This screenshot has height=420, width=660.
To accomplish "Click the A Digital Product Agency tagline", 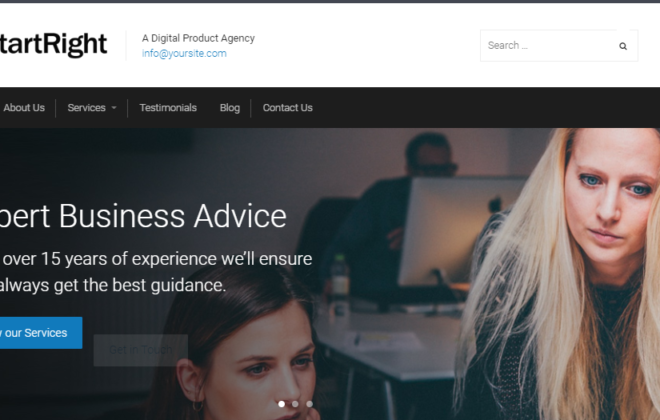I will point(198,38).
